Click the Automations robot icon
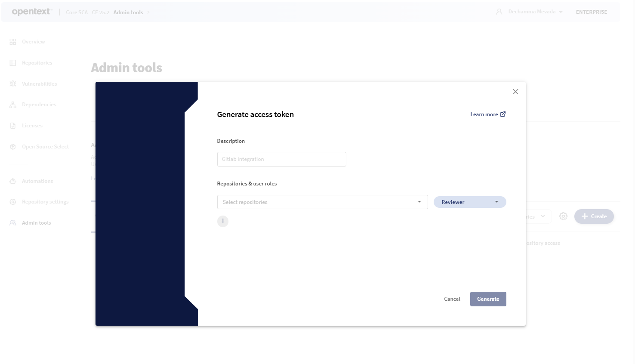This screenshot has width=635, height=364. click(13, 181)
